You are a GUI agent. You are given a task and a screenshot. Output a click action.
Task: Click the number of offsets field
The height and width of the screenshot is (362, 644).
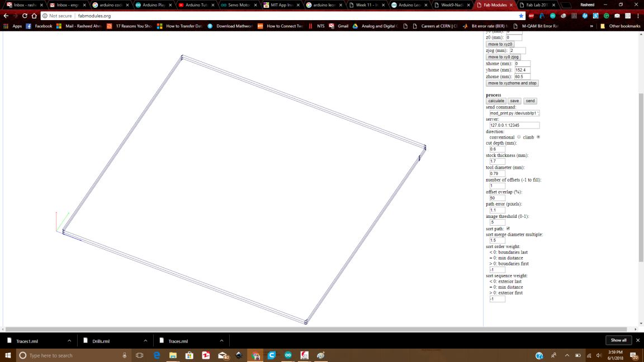pos(497,186)
